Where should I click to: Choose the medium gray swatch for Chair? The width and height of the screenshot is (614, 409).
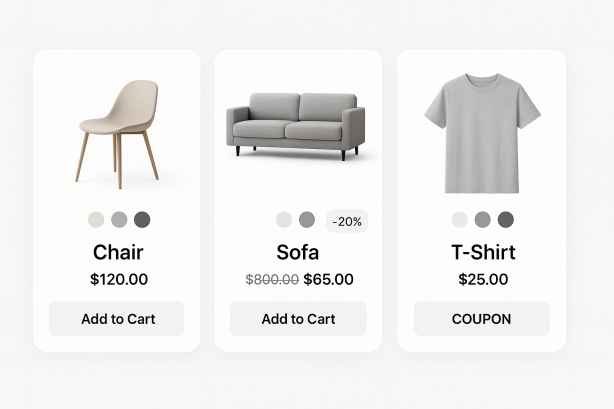pos(119,219)
